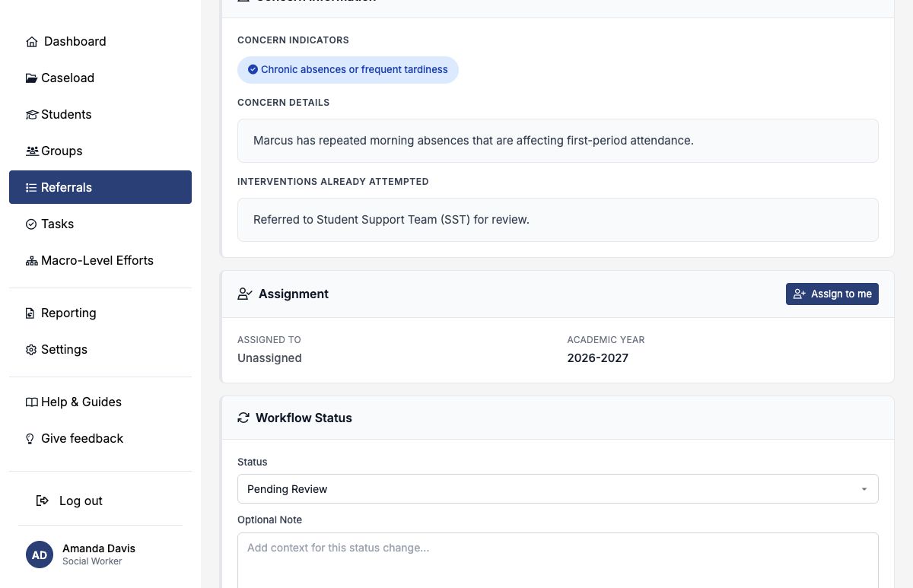Click Give feedback link
913x588 pixels.
tap(100, 438)
